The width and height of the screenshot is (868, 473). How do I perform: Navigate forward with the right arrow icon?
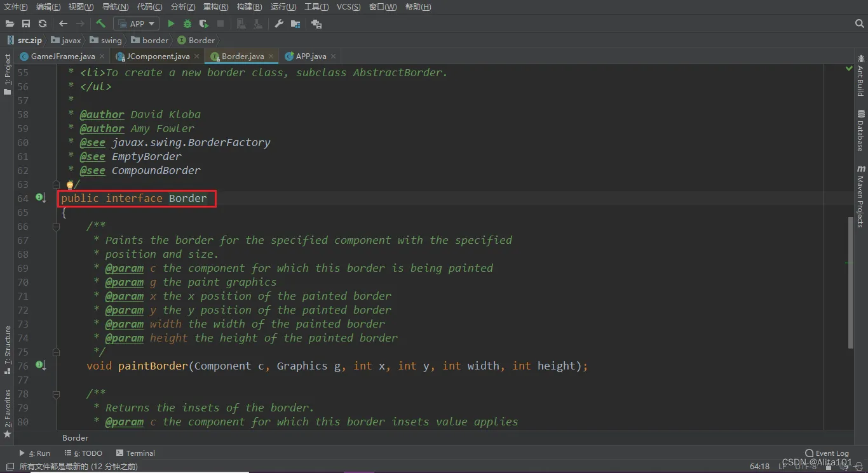80,23
